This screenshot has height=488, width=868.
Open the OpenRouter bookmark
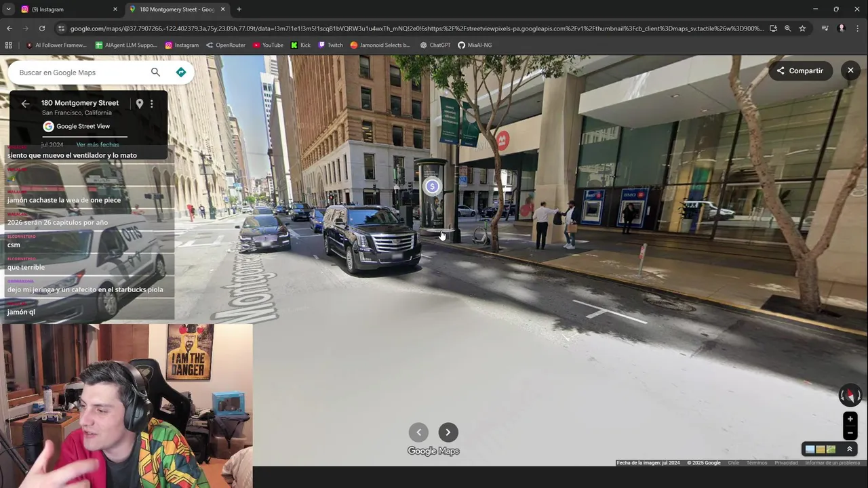pos(226,45)
